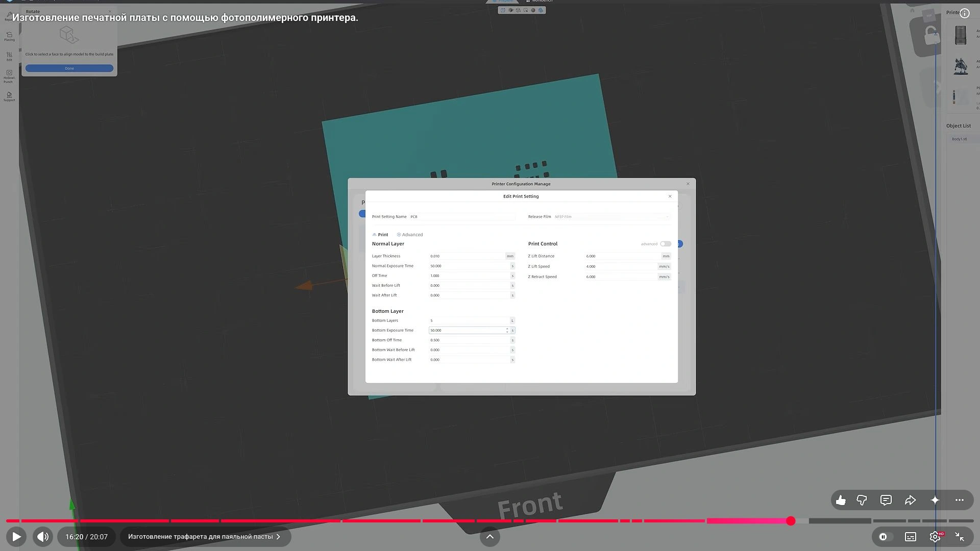The image size is (980, 551).
Task: Select the Support tool in sidebar
Action: pyautogui.click(x=9, y=96)
